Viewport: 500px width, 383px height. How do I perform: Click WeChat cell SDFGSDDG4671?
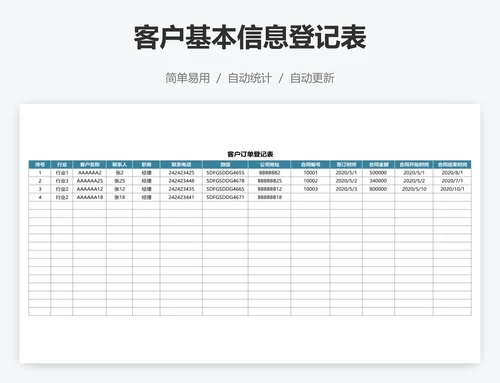225,197
